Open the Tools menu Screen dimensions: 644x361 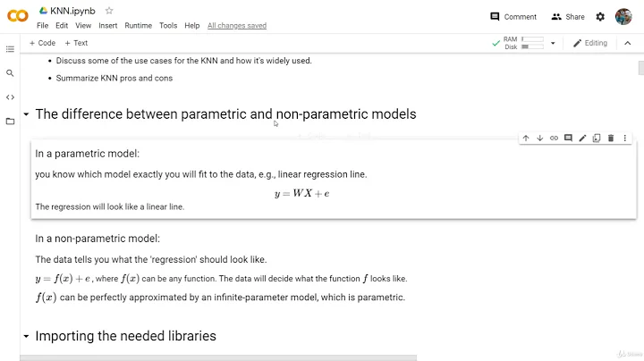(x=168, y=25)
